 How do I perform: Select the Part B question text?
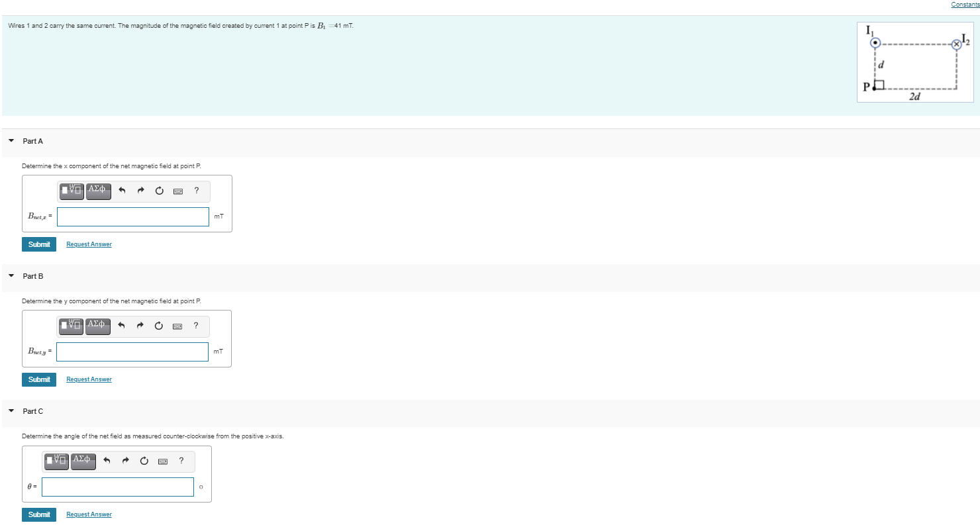click(111, 301)
